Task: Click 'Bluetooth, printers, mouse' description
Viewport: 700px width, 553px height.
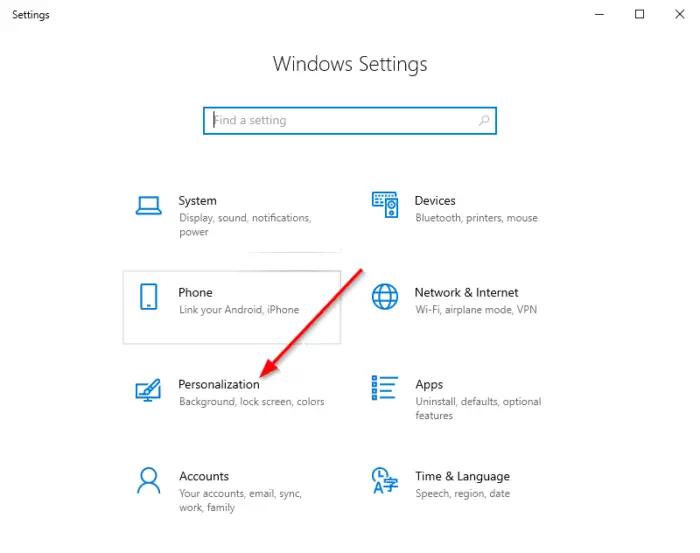Action: (x=476, y=218)
